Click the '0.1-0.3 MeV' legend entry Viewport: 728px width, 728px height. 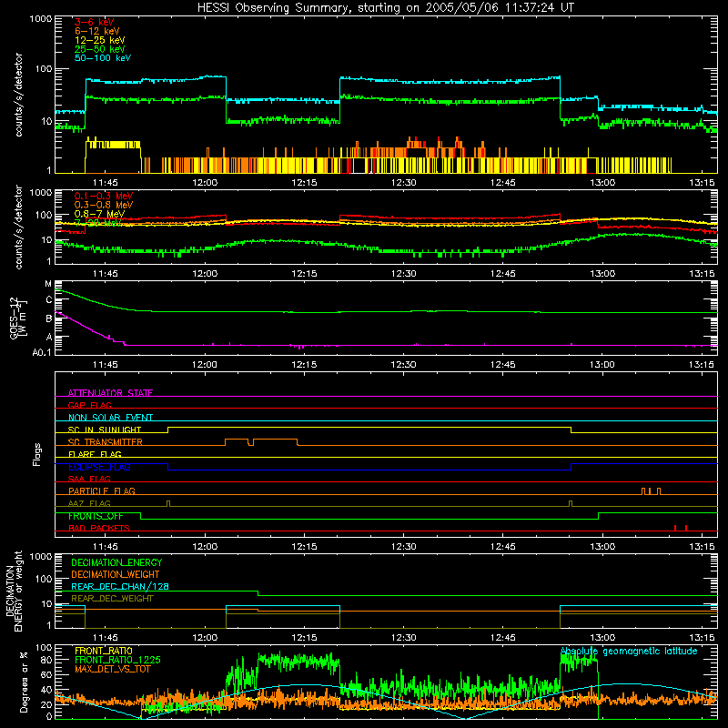(104, 196)
